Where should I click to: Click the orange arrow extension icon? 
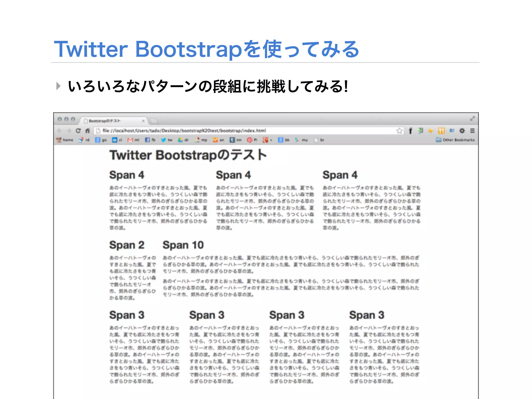tap(431, 131)
